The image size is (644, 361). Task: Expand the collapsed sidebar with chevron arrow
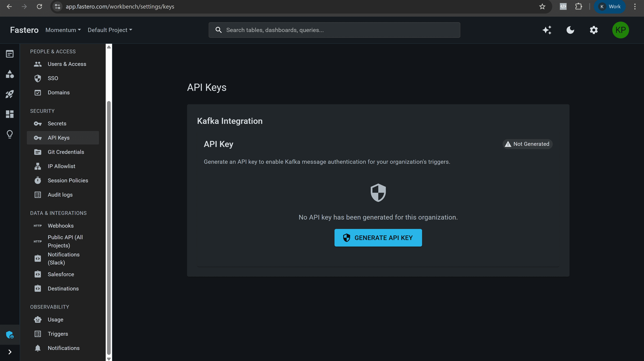click(10, 352)
